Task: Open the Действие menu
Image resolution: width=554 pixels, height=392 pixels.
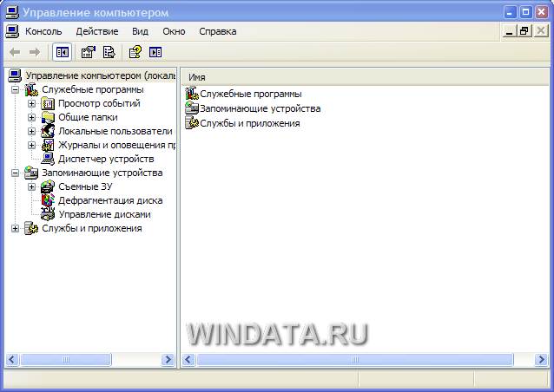Action: (x=97, y=31)
